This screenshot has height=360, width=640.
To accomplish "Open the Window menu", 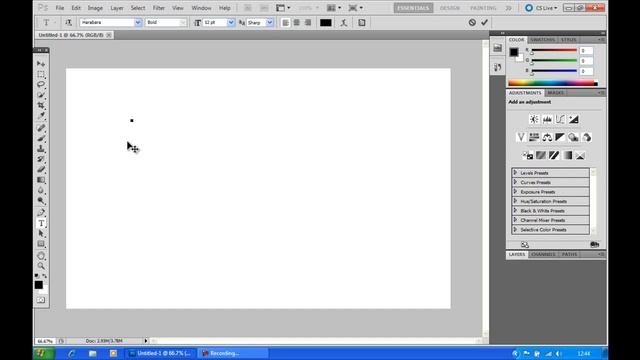I will [x=201, y=8].
